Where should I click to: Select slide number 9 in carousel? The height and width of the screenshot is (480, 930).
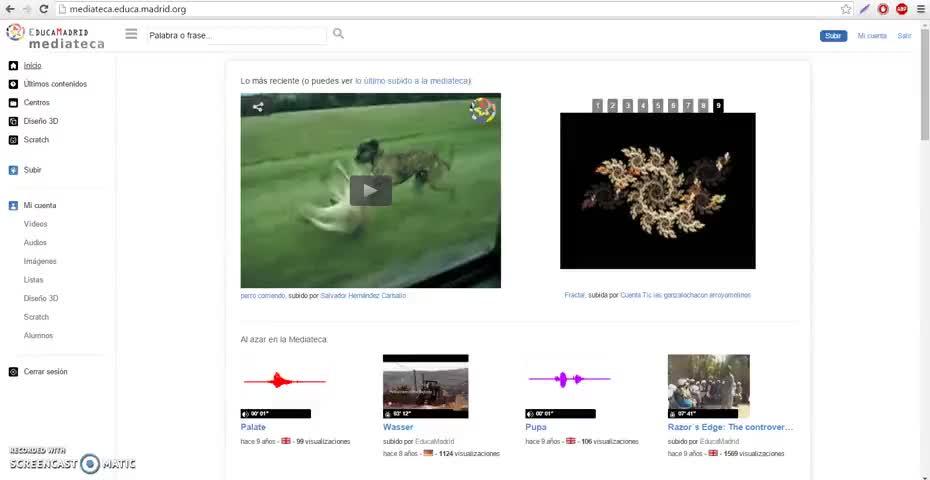click(x=718, y=106)
